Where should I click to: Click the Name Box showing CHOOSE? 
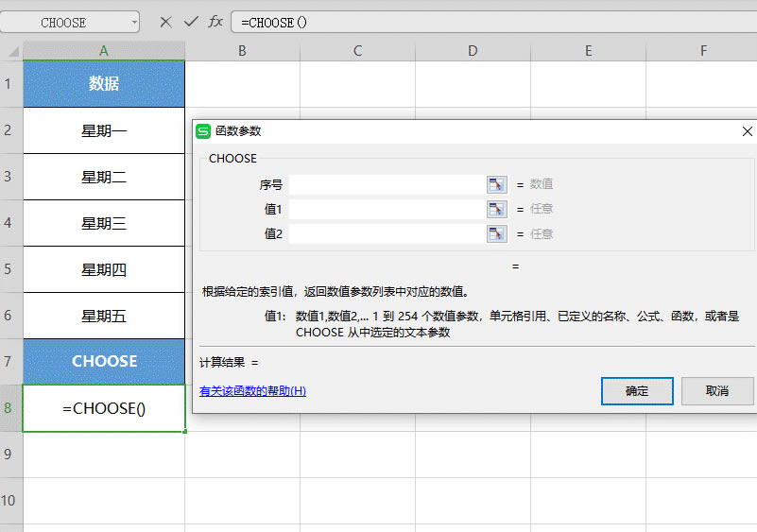(63, 23)
